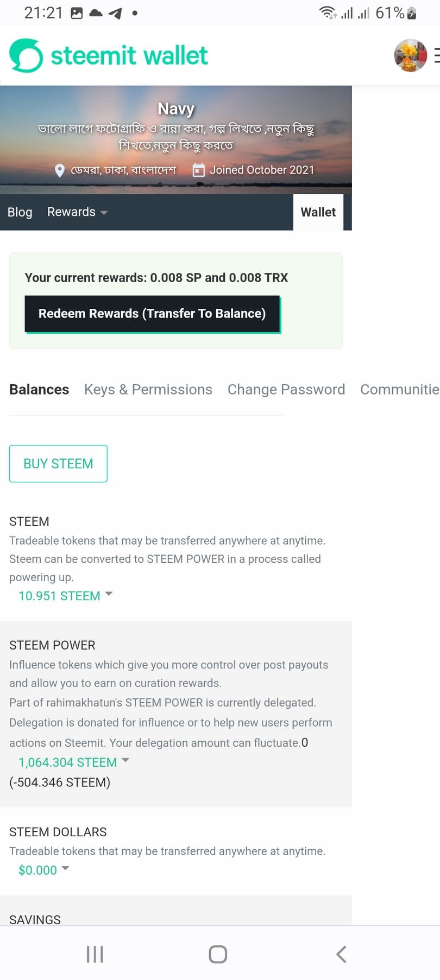This screenshot has width=440, height=980.
Task: Expand the Rewards dropdown menu
Action: [x=77, y=212]
